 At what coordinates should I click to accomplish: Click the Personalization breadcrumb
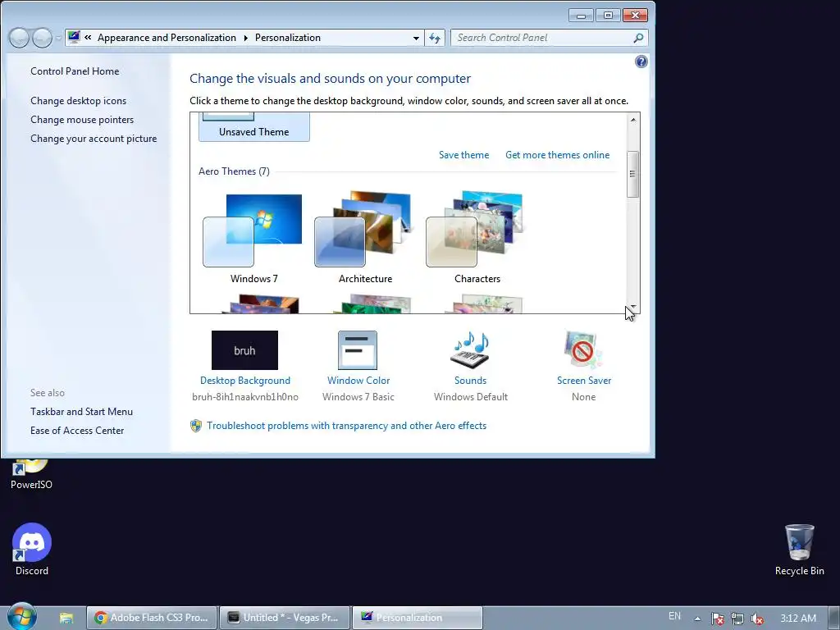tap(288, 38)
